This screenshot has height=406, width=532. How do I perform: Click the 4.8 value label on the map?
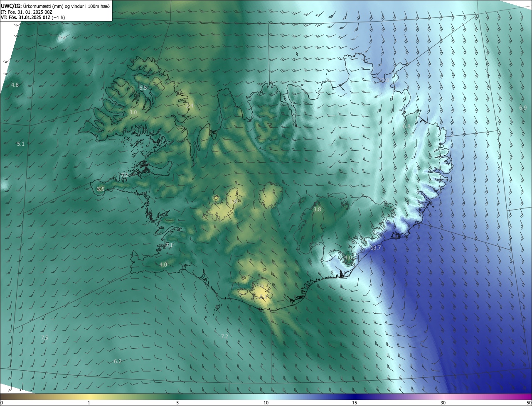[x=15, y=85]
